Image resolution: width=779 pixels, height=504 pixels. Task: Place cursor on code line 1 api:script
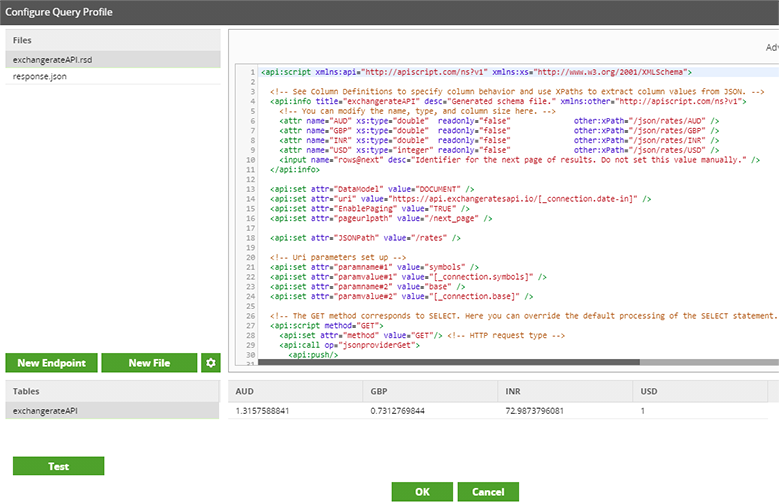tap(476, 72)
